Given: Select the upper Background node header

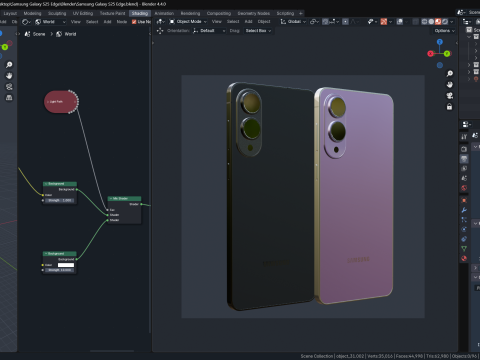Looking at the screenshot, I should 60,184.
